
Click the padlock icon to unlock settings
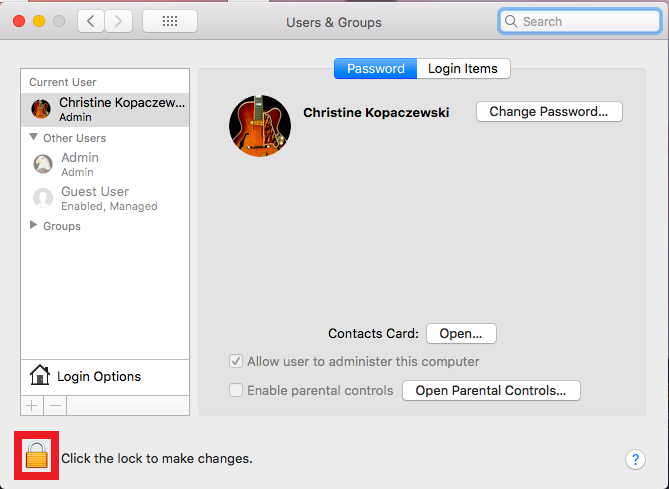click(37, 456)
